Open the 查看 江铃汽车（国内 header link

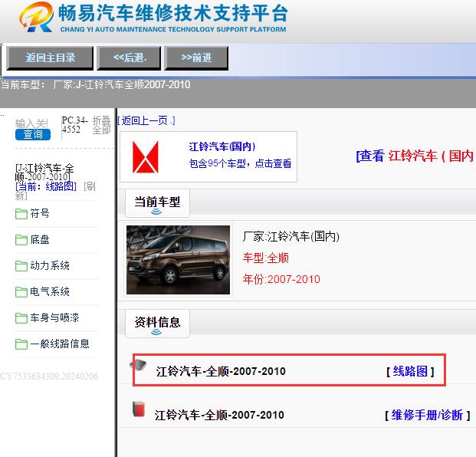pyautogui.click(x=415, y=156)
